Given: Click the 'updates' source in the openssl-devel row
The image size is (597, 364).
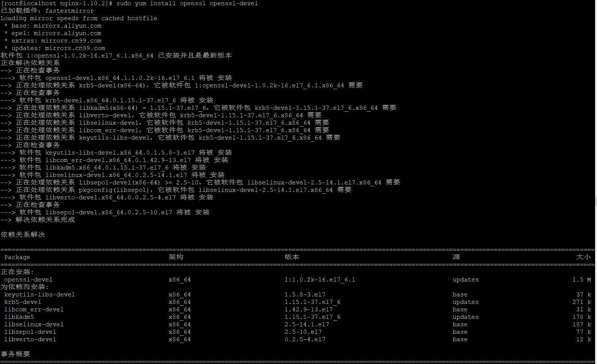Looking at the screenshot, I should point(466,280).
